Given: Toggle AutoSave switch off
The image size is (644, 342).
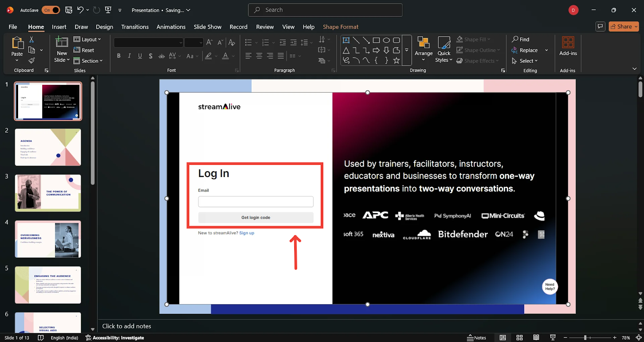Looking at the screenshot, I should pos(51,10).
